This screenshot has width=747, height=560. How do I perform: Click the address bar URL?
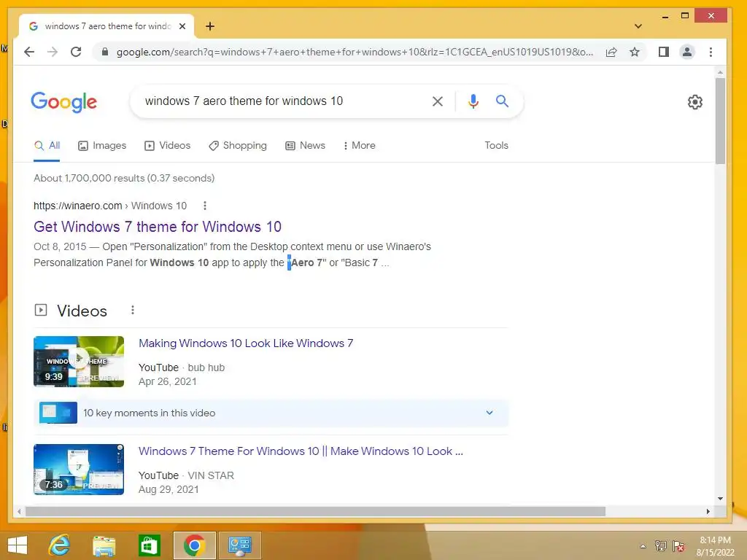355,52
